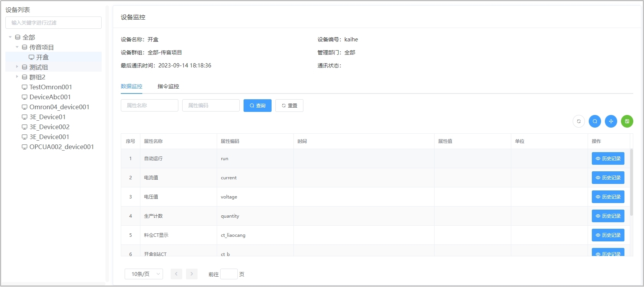Switch to the 指令监控 tab

click(x=168, y=86)
